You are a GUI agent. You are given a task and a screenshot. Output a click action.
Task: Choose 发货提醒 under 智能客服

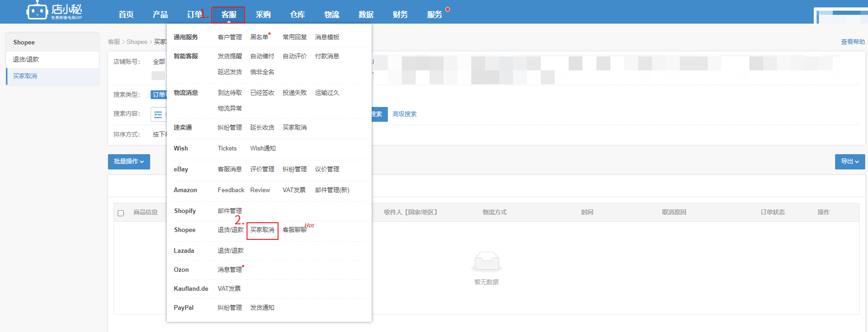230,56
